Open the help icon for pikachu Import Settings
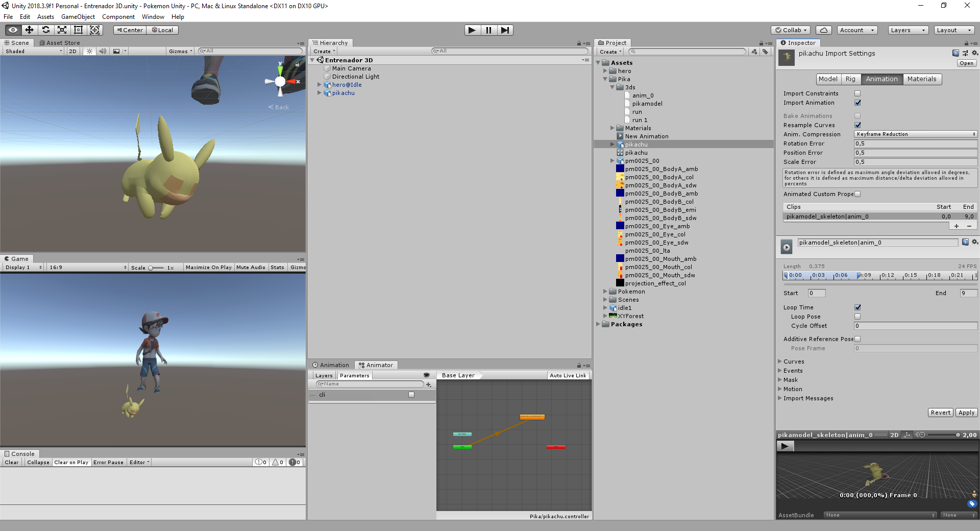Image resolution: width=980 pixels, height=531 pixels. click(955, 53)
